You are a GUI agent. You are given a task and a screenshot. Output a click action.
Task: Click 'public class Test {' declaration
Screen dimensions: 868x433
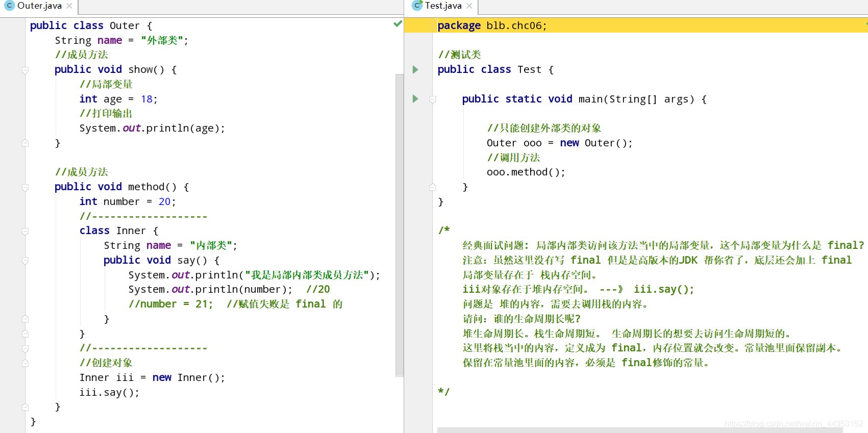(x=495, y=69)
